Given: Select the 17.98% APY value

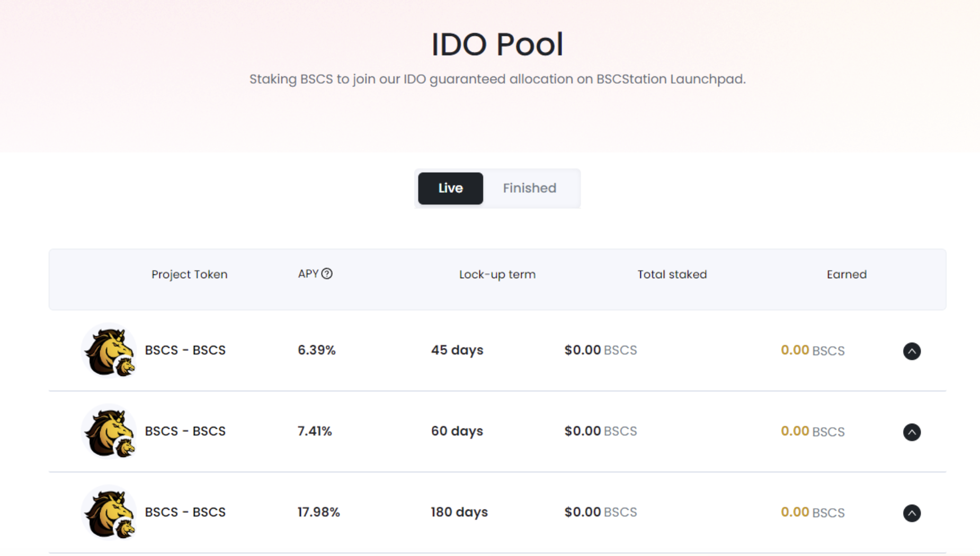Looking at the screenshot, I should point(319,512).
